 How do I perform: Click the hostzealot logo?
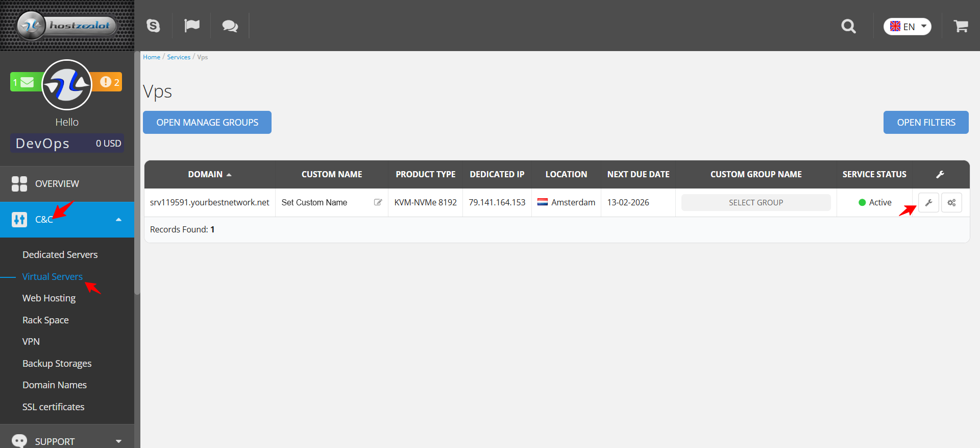tap(67, 26)
